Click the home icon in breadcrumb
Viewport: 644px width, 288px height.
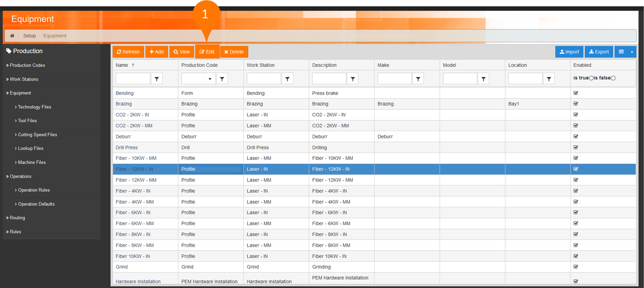[x=12, y=36]
